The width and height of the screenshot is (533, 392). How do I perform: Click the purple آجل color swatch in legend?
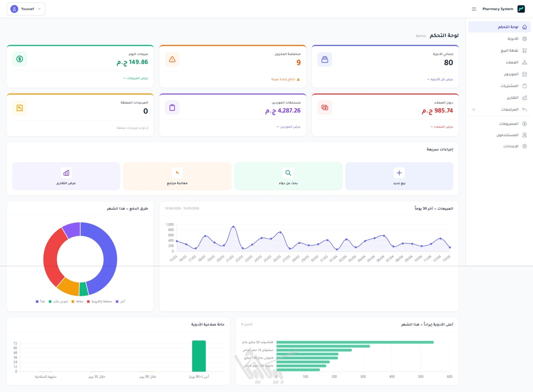coord(117,301)
